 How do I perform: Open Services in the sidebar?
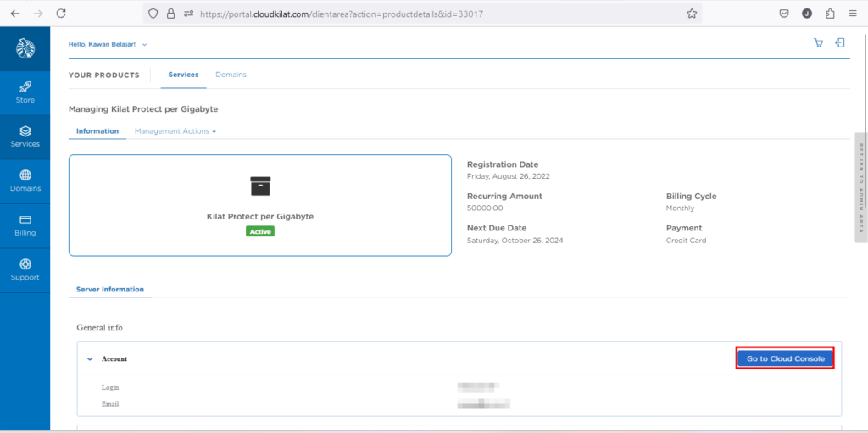(x=25, y=137)
